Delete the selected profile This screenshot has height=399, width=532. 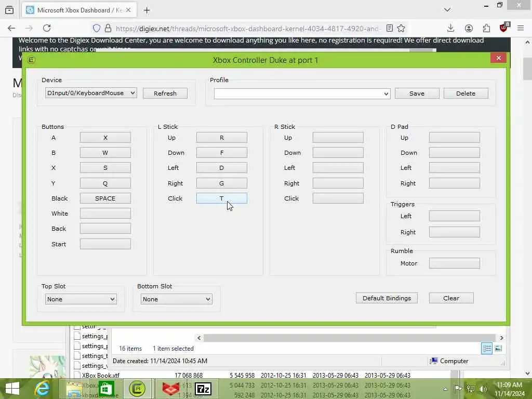[465, 94]
